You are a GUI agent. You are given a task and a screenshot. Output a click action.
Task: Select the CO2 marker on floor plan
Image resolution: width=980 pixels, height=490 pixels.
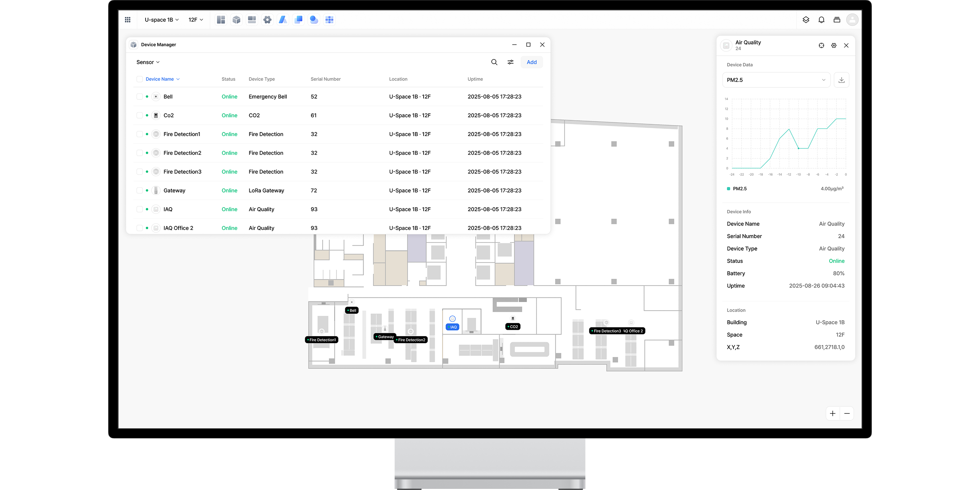coord(513,327)
